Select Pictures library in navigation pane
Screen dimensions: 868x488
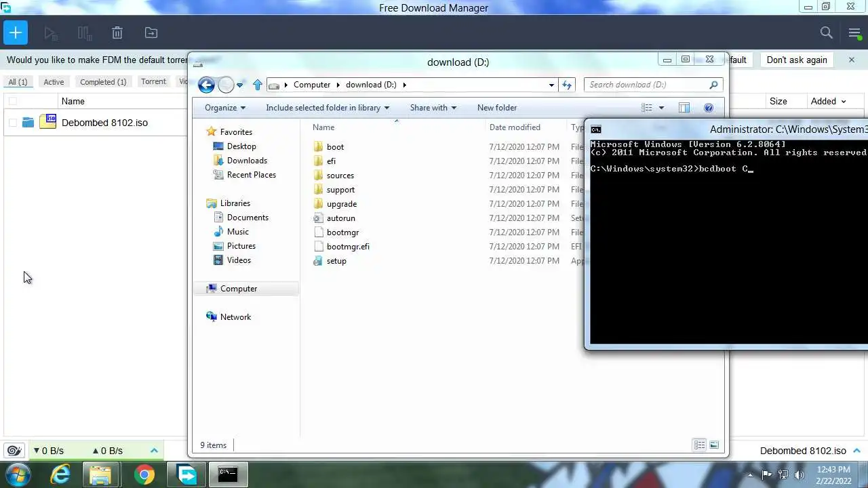click(x=241, y=246)
